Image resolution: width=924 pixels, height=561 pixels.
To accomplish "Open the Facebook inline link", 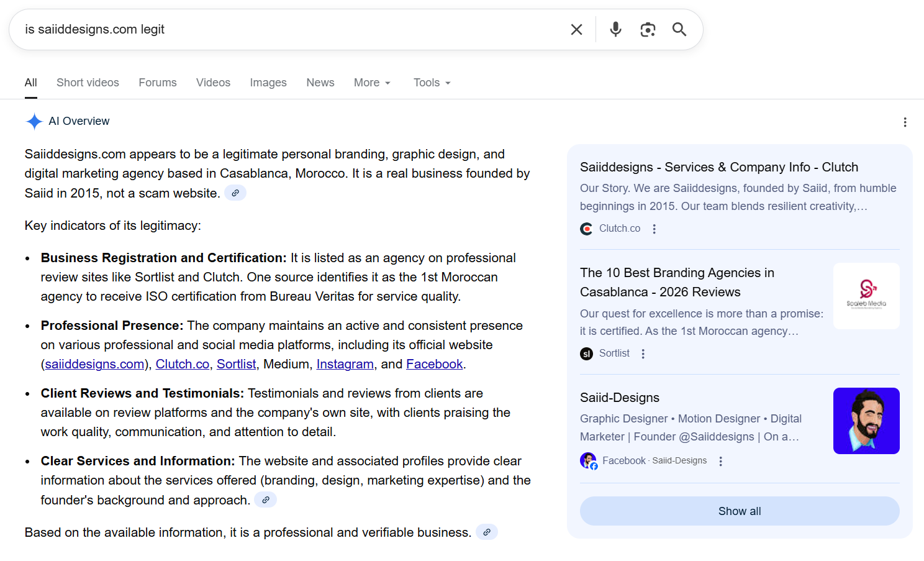I will click(435, 364).
